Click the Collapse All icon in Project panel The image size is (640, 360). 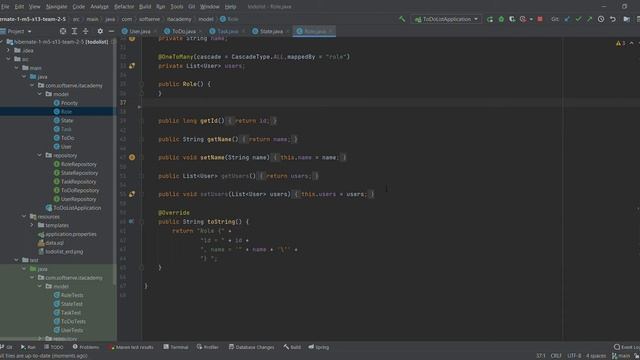tap(86, 31)
